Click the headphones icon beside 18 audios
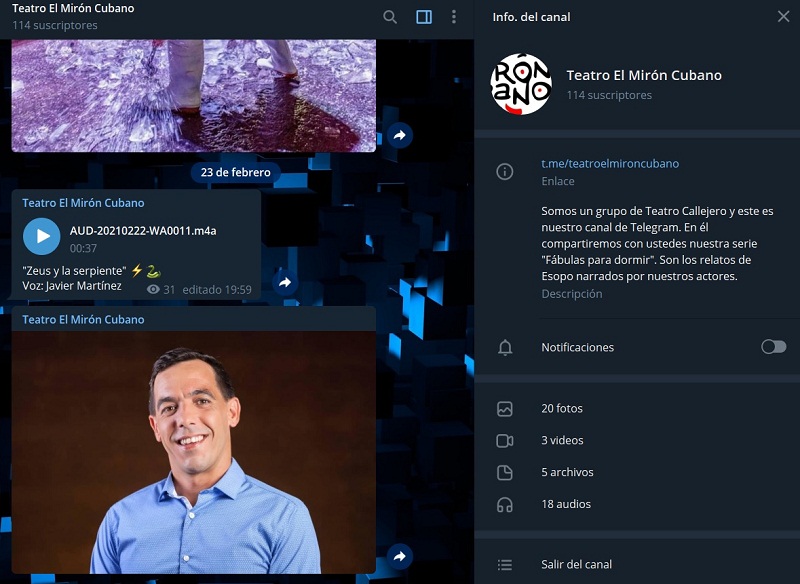 tap(505, 504)
